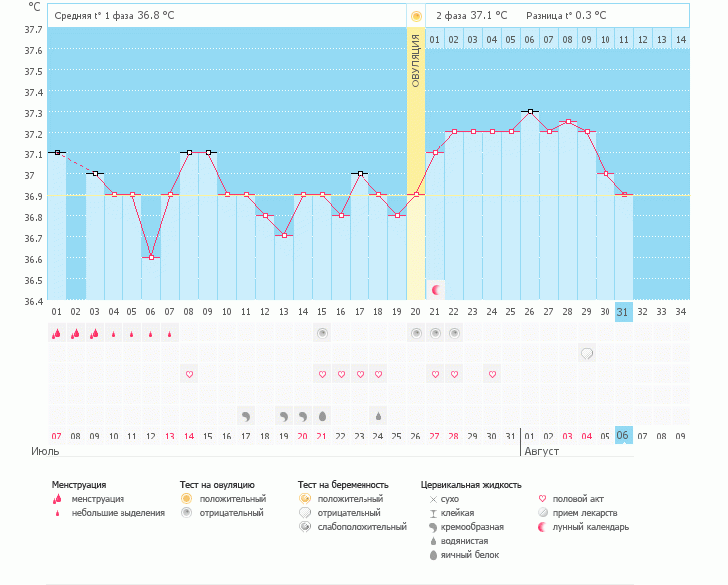Viewport: 728px width, 585px height.
Task: Select the egg white fluid icon on day 15
Action: tap(322, 414)
